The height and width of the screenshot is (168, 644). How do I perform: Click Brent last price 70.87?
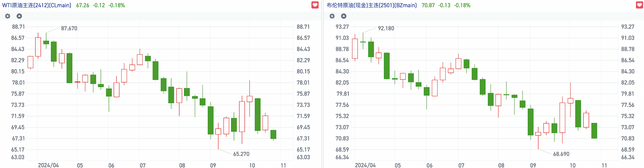click(428, 5)
